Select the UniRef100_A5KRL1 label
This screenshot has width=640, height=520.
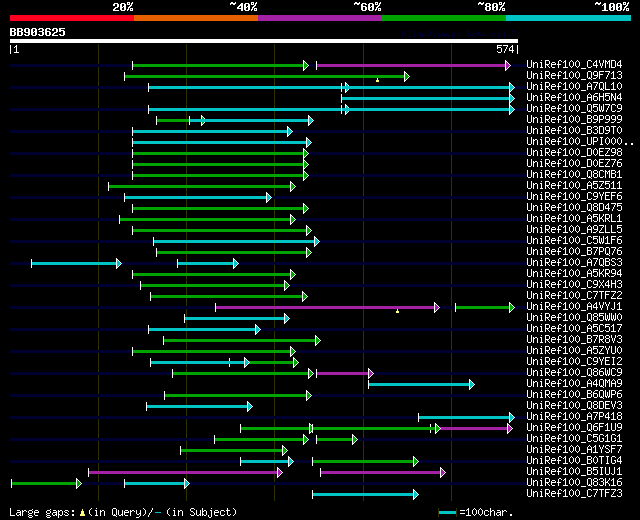[x=574, y=219]
